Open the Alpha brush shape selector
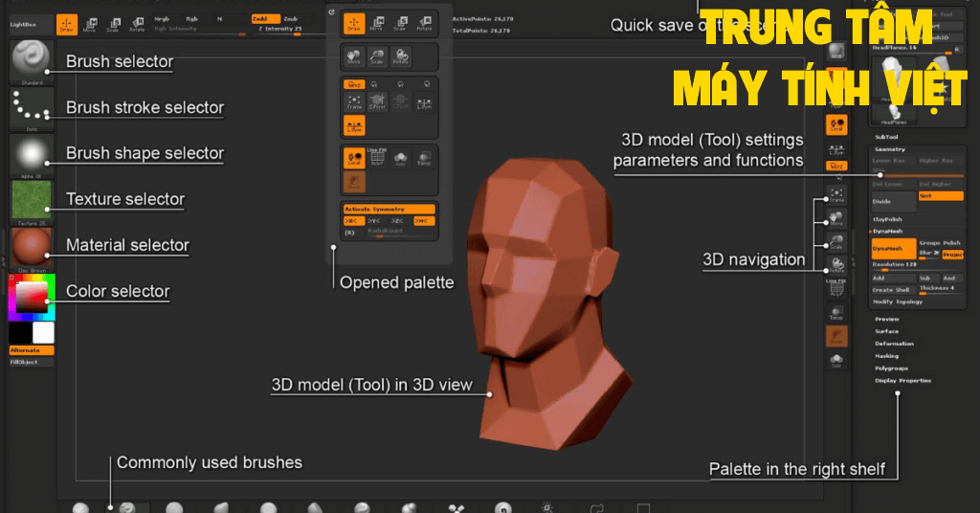This screenshot has height=513, width=980. click(x=31, y=154)
